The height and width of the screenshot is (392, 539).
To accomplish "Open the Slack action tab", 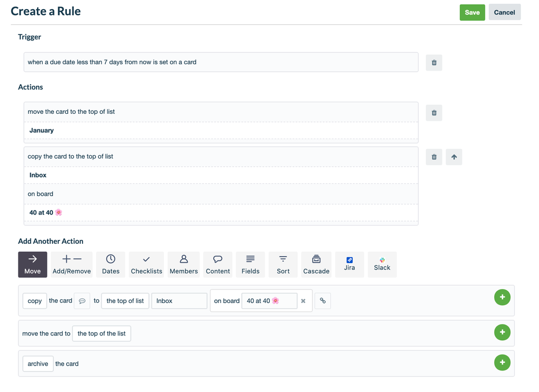I will point(382,265).
